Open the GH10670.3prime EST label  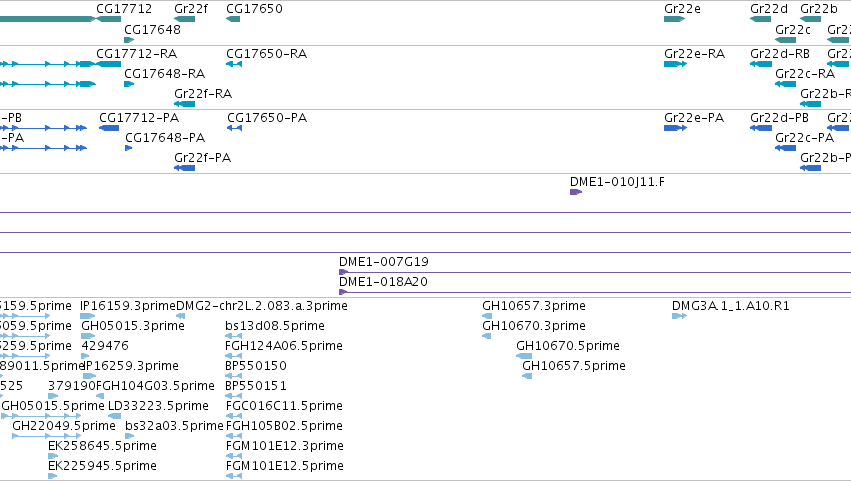click(534, 326)
